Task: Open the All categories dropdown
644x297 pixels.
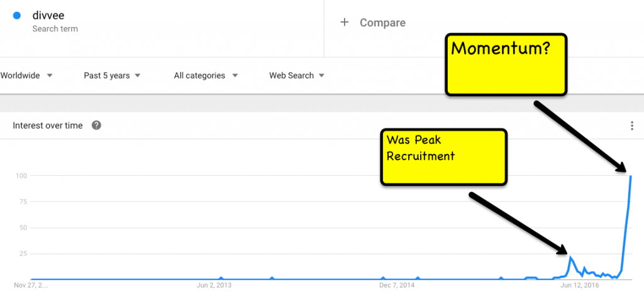Action: pyautogui.click(x=206, y=75)
